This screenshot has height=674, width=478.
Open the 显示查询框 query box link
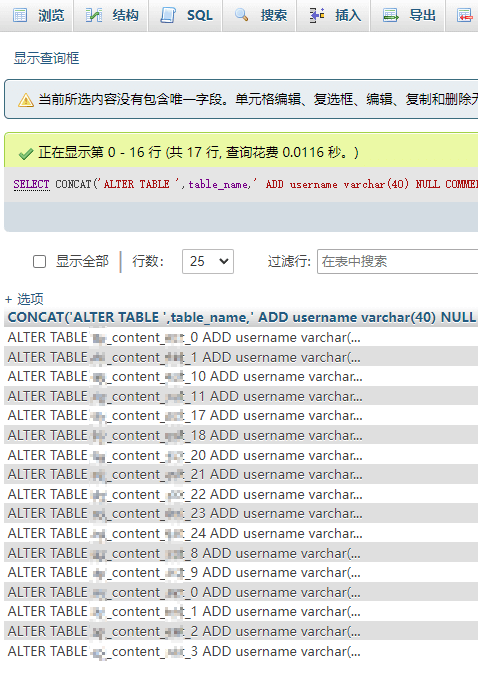(x=46, y=58)
